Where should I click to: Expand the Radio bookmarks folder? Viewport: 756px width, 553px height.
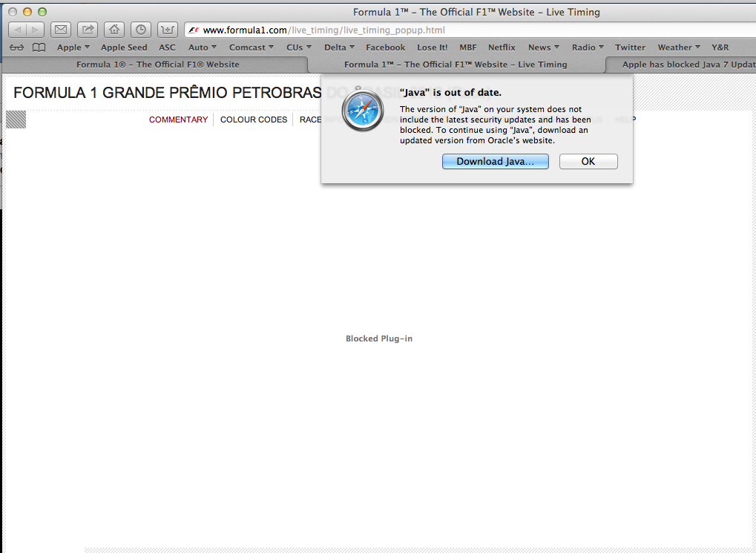coord(588,48)
